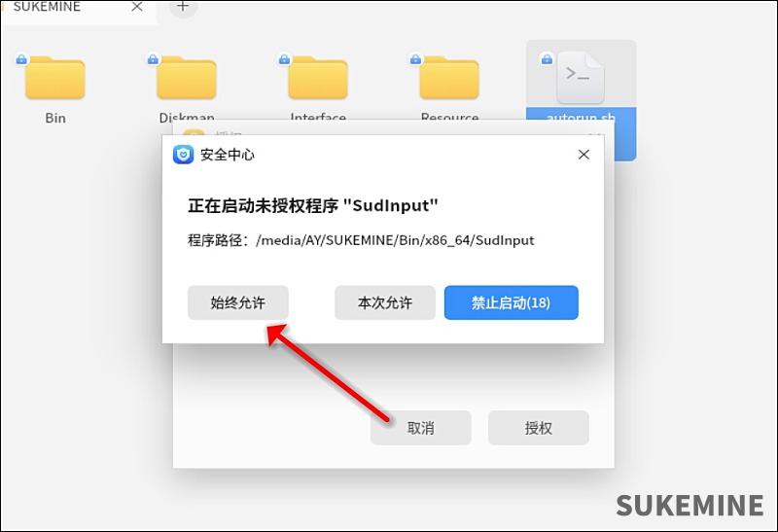Click the lock badge on autorun.sh
778x532 pixels.
point(547,59)
